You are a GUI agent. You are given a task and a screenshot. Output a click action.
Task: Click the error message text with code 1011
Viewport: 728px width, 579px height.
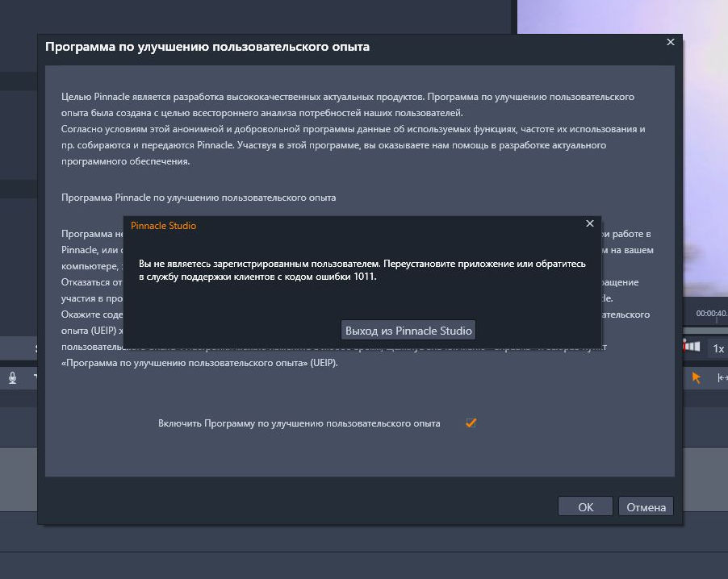pyautogui.click(x=362, y=270)
